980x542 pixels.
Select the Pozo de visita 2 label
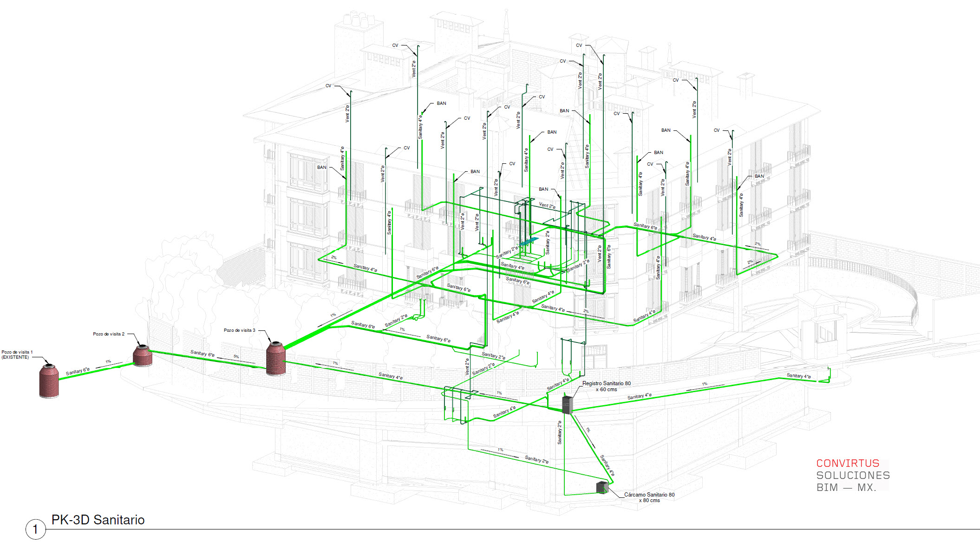109,334
